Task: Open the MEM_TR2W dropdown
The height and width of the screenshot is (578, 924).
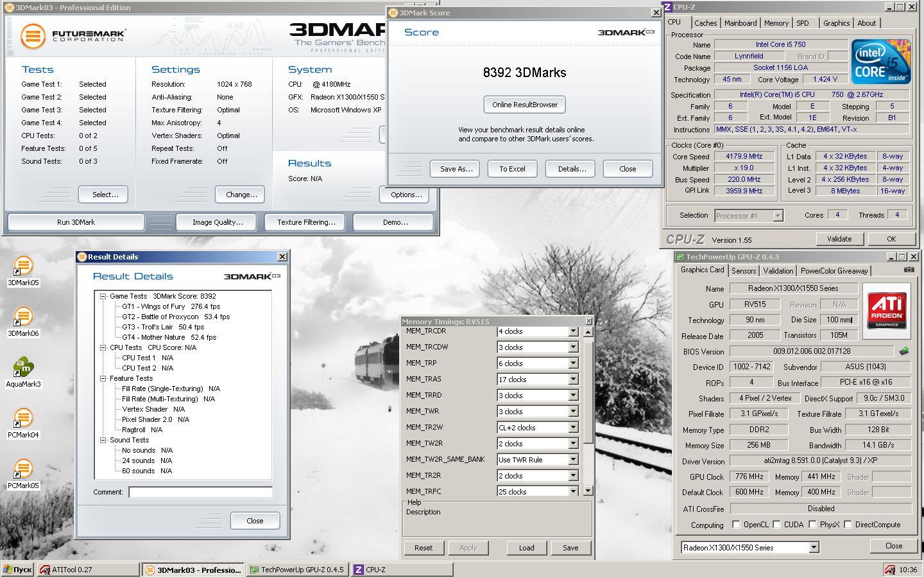Action: [x=573, y=428]
